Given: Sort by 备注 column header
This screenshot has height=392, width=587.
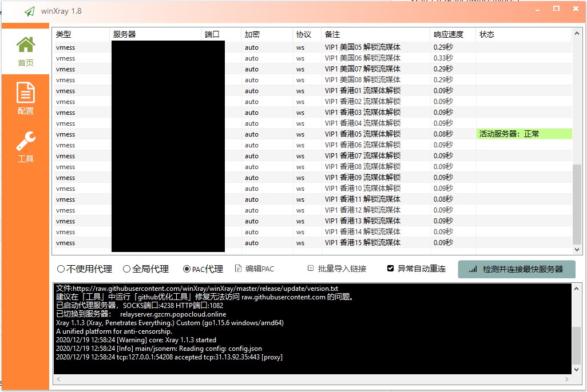Looking at the screenshot, I should coord(375,34).
